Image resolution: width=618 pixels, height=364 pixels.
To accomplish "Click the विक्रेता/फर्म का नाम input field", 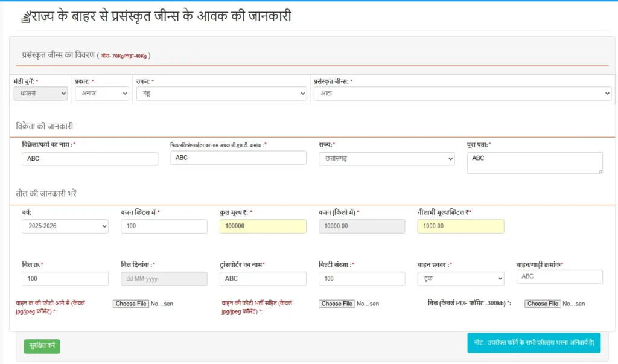I will click(89, 159).
